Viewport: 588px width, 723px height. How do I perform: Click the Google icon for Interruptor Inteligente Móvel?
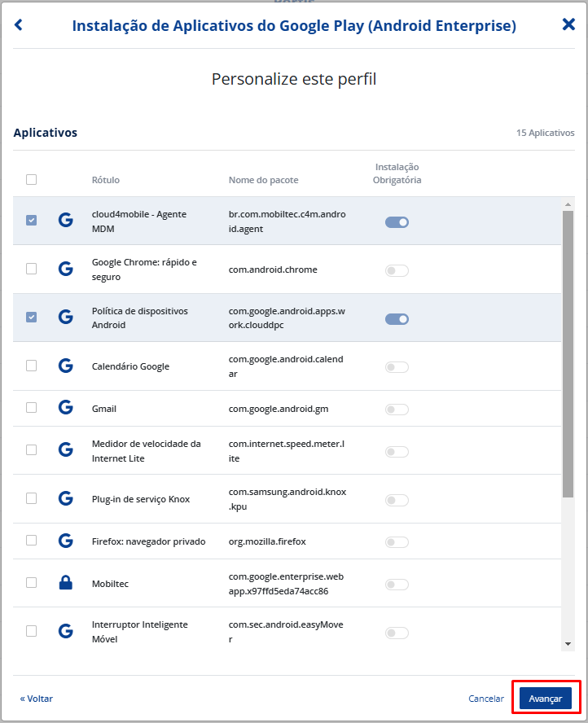pos(65,631)
